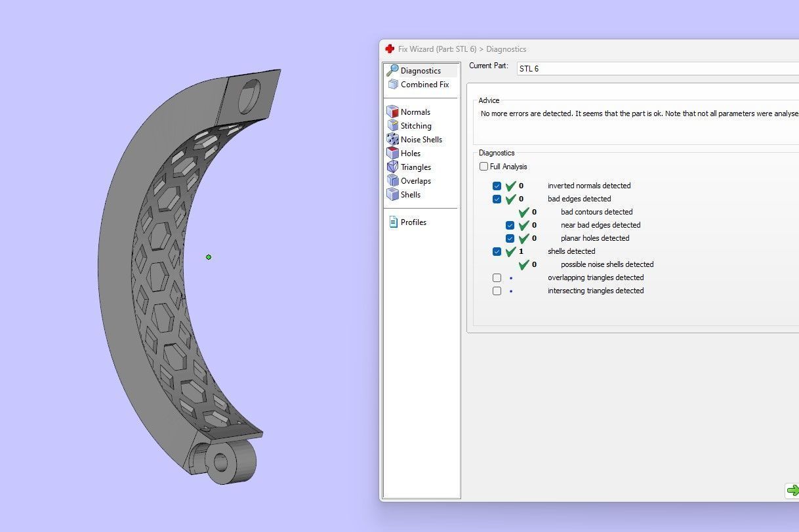Select the Normals repair tool

(415, 112)
